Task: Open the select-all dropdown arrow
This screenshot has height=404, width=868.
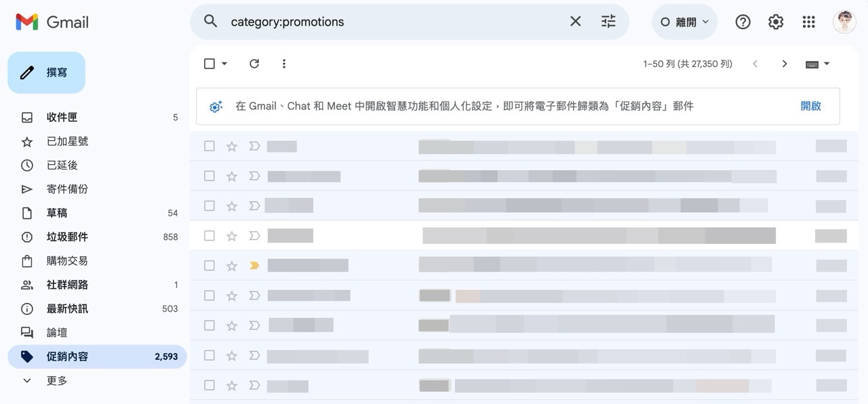Action: pos(224,64)
